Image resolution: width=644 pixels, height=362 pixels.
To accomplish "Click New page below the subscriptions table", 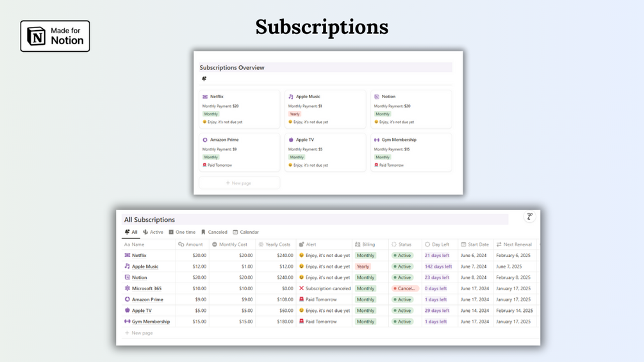I will pyautogui.click(x=139, y=333).
